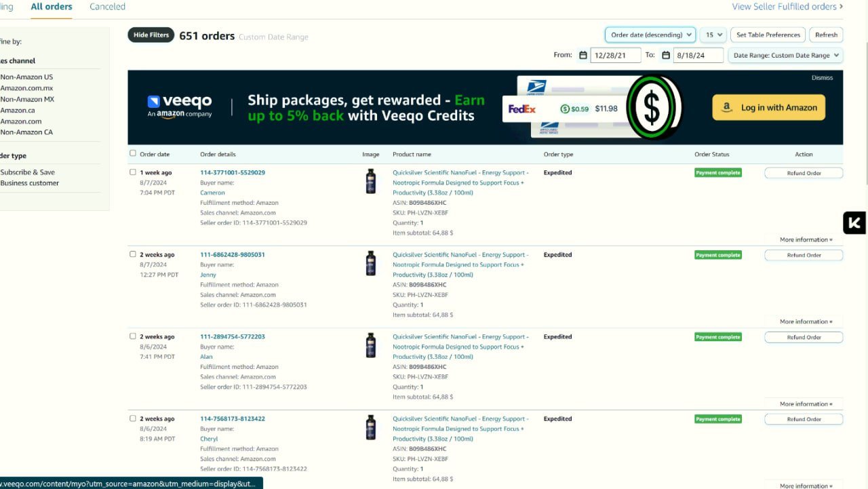Open buyer name Jenny link

208,275
